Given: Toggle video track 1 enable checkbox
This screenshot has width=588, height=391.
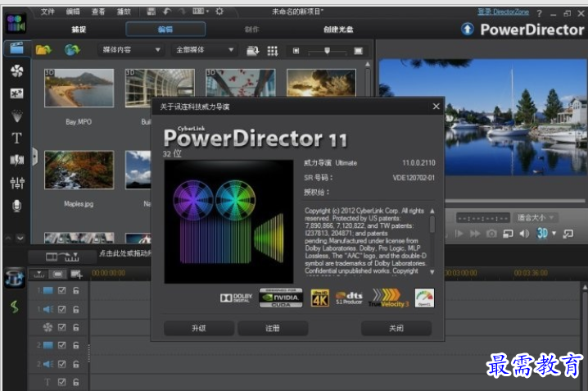Looking at the screenshot, I should pyautogui.click(x=62, y=290).
